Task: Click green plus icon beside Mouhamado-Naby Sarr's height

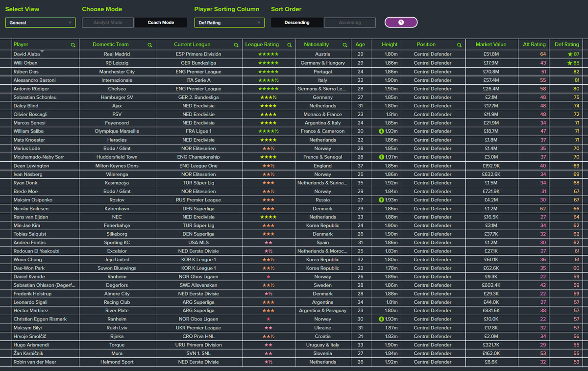Action: click(x=381, y=157)
